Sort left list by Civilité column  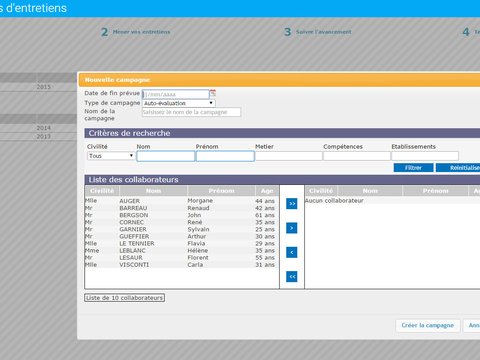(x=102, y=191)
